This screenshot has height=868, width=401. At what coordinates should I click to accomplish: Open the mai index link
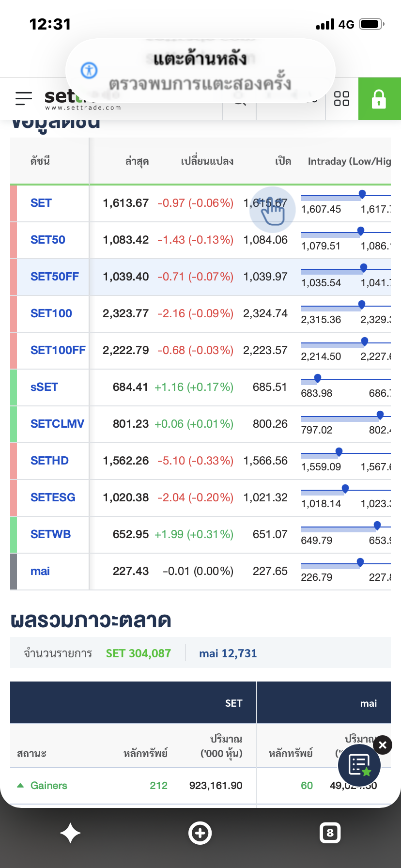pyautogui.click(x=40, y=571)
